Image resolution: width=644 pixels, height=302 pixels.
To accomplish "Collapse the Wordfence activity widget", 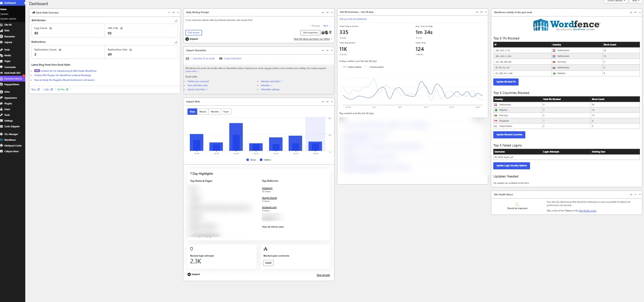I will point(640,12).
